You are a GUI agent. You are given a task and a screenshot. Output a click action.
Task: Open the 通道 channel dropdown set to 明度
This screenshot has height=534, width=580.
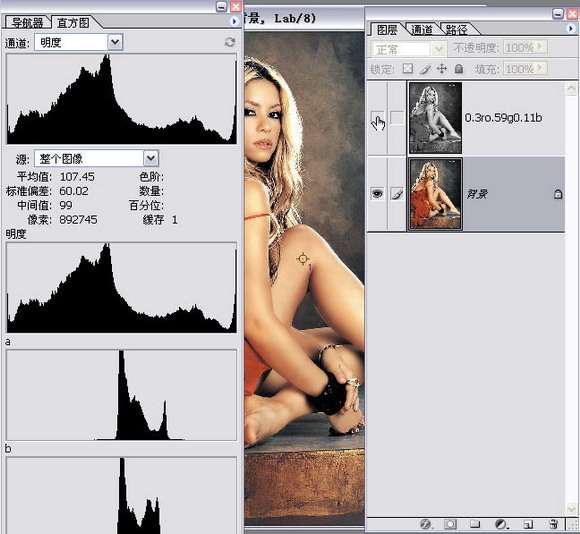(79, 42)
